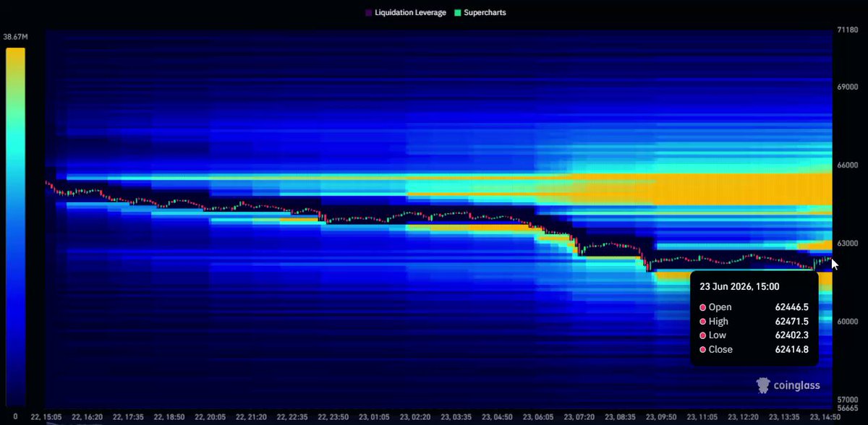Click the Close value 62414.8 in tooltip
The width and height of the screenshot is (868, 425).
(791, 350)
